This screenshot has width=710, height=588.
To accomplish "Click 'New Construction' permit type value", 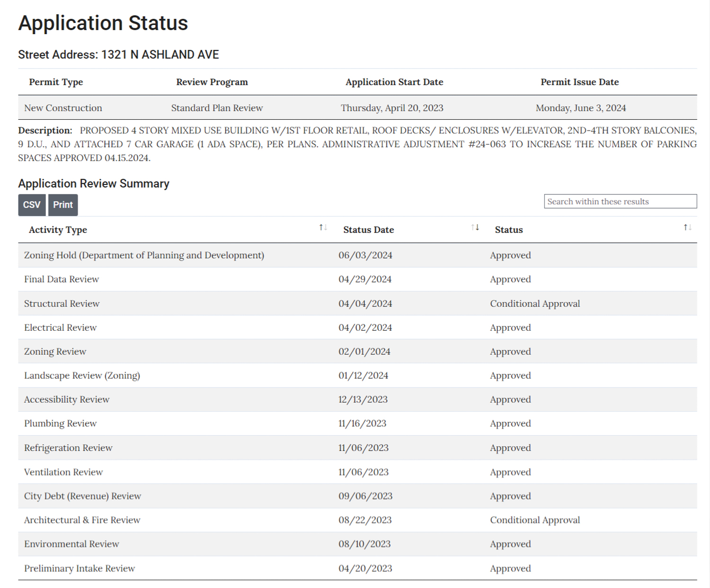I will tap(63, 108).
